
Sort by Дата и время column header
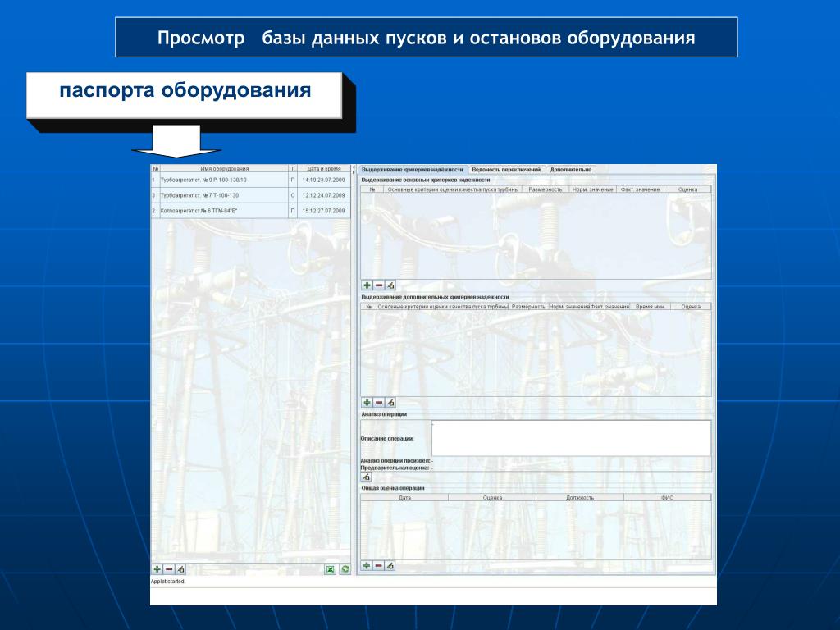[x=323, y=169]
